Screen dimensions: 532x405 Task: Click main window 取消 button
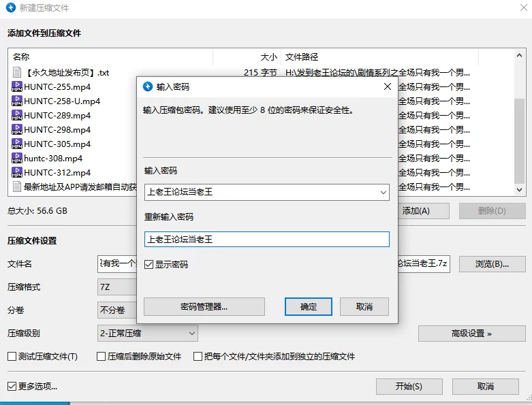click(x=486, y=387)
